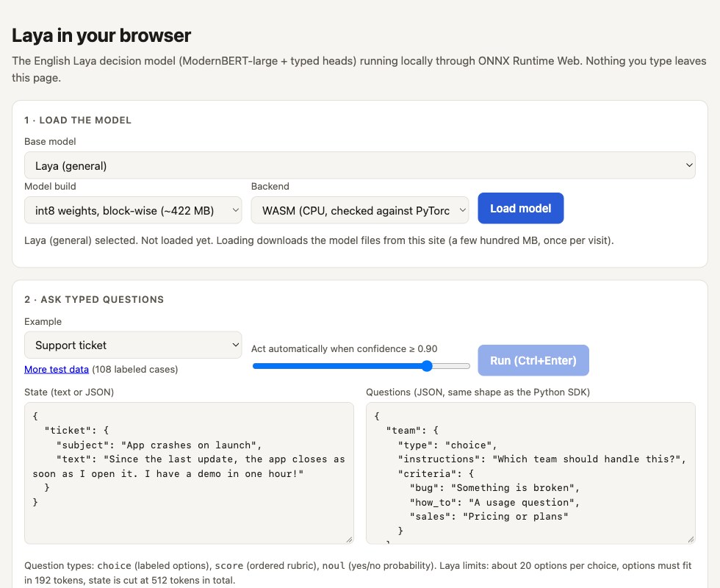The width and height of the screenshot is (720, 588).
Task: Click the "subject": "App crashes on launch" line
Action: pos(159,445)
